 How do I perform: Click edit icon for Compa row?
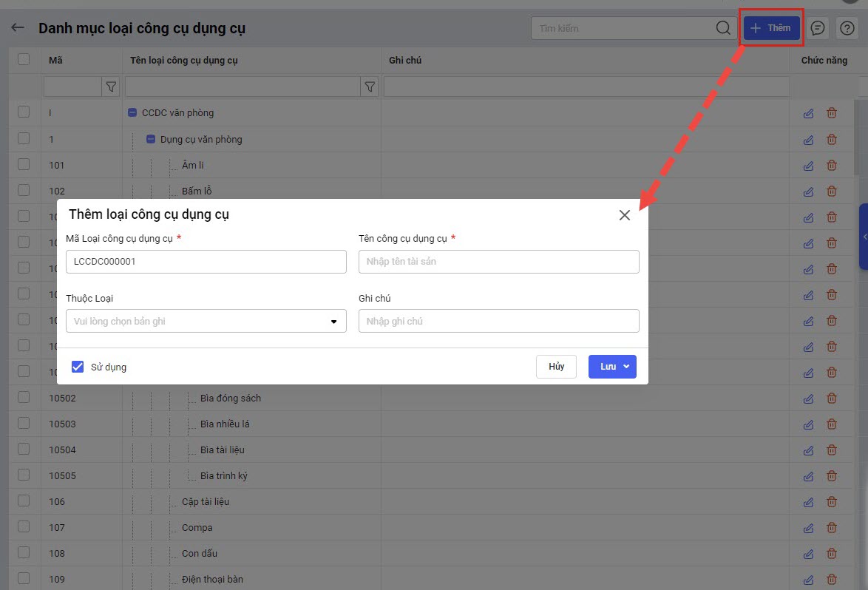point(808,527)
